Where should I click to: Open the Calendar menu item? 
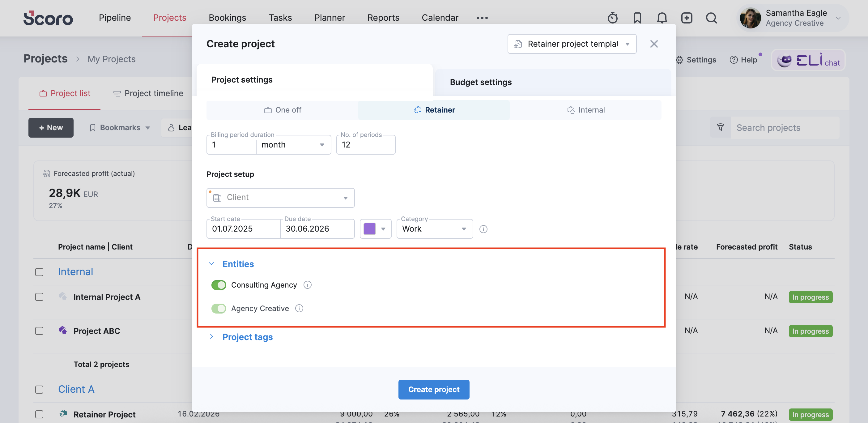coord(440,18)
